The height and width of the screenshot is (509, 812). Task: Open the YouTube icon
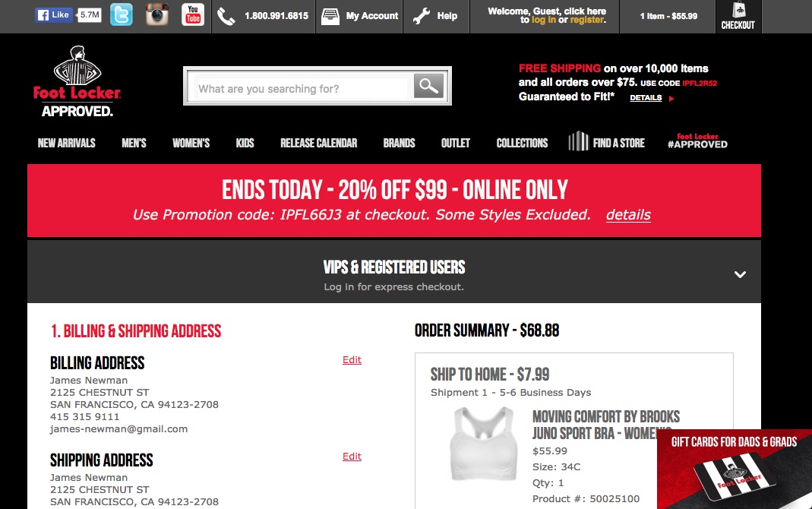[x=193, y=15]
